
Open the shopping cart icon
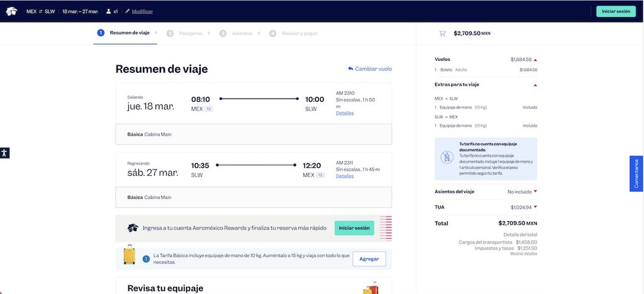[x=442, y=33]
